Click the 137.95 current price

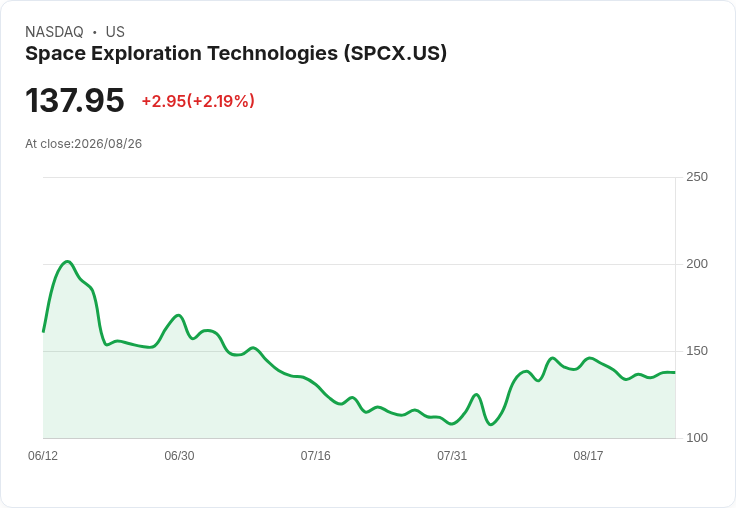pyautogui.click(x=75, y=100)
